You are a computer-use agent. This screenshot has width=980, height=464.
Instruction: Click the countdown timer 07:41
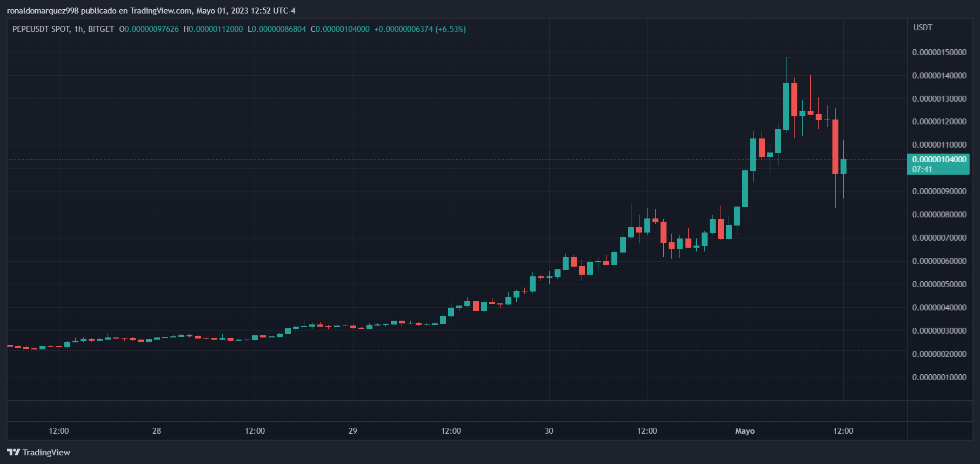coord(922,169)
